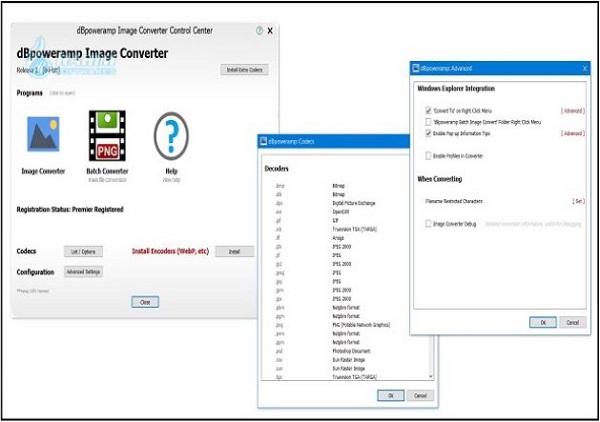Click the dBpoweramp Codecs window title icon
This screenshot has width=600, height=422.
tap(263, 141)
